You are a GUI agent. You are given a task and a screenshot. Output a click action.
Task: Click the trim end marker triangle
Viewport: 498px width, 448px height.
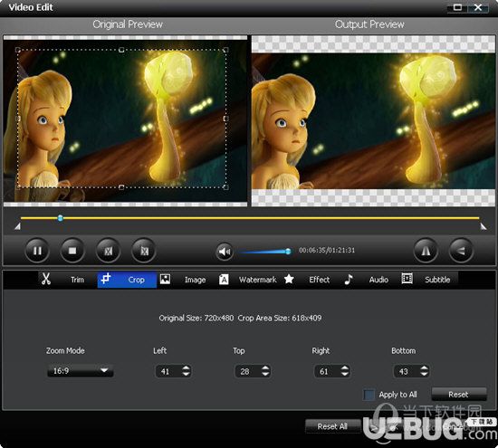pyautogui.click(x=484, y=226)
